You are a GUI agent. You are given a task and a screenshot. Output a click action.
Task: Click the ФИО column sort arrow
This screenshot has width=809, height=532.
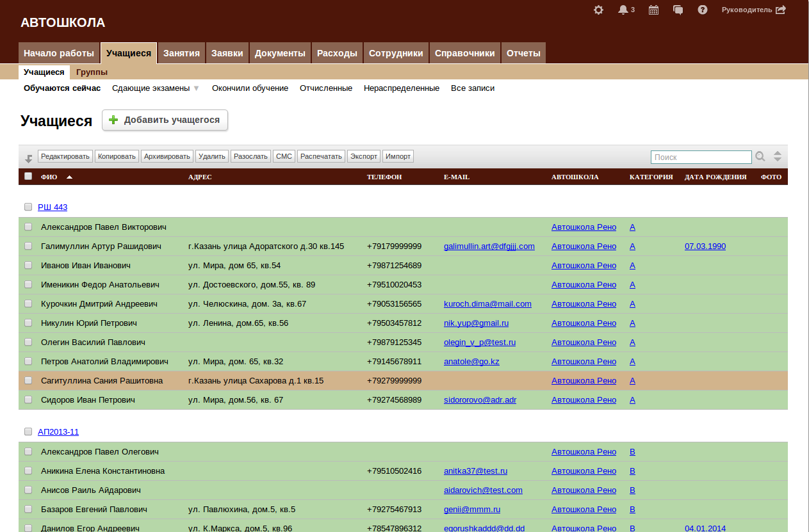pos(69,177)
